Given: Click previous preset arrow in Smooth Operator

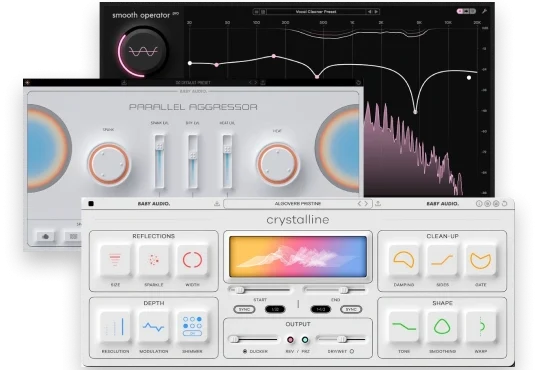Looking at the screenshot, I should [370, 12].
